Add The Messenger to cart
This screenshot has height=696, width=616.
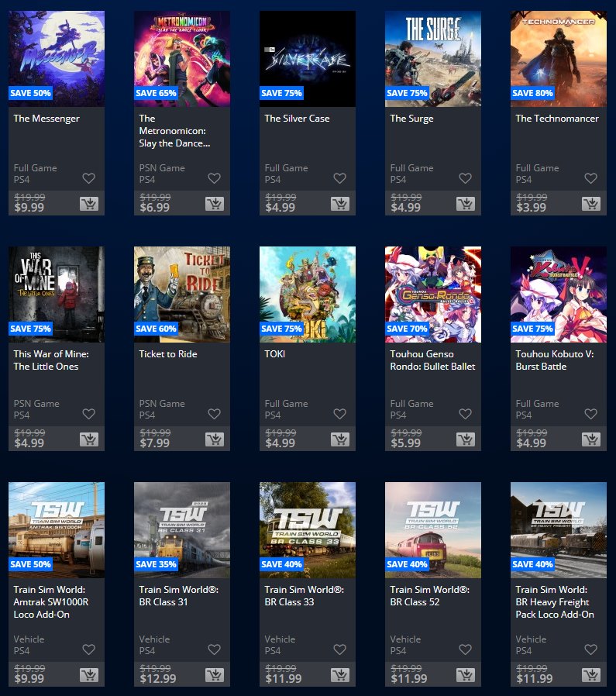point(89,204)
